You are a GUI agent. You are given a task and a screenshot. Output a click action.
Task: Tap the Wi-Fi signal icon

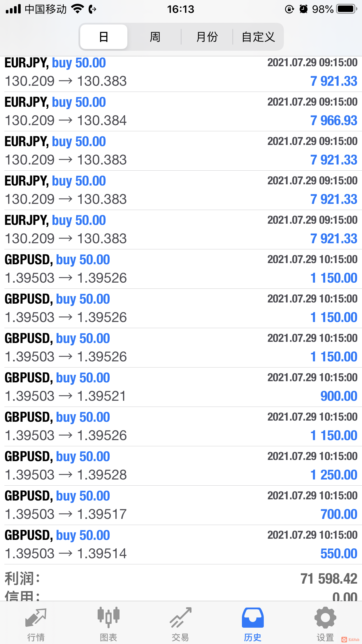click(78, 9)
